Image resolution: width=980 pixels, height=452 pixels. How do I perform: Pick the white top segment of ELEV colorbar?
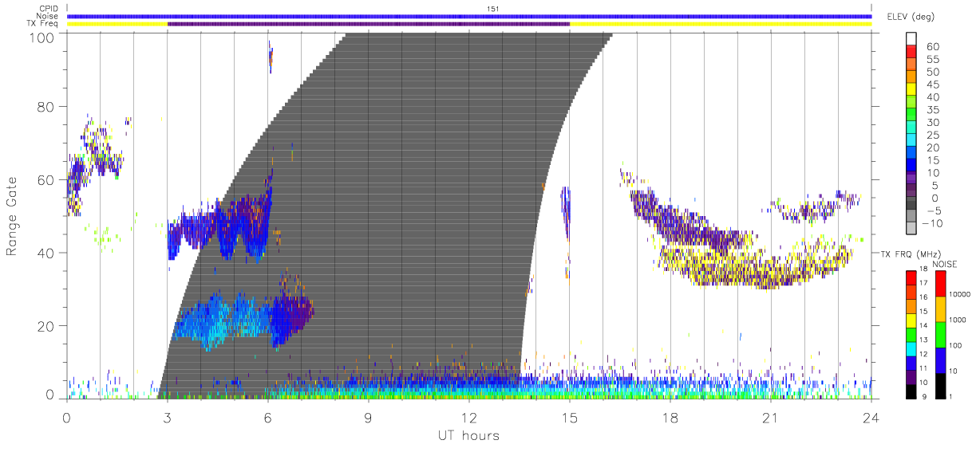(x=912, y=38)
